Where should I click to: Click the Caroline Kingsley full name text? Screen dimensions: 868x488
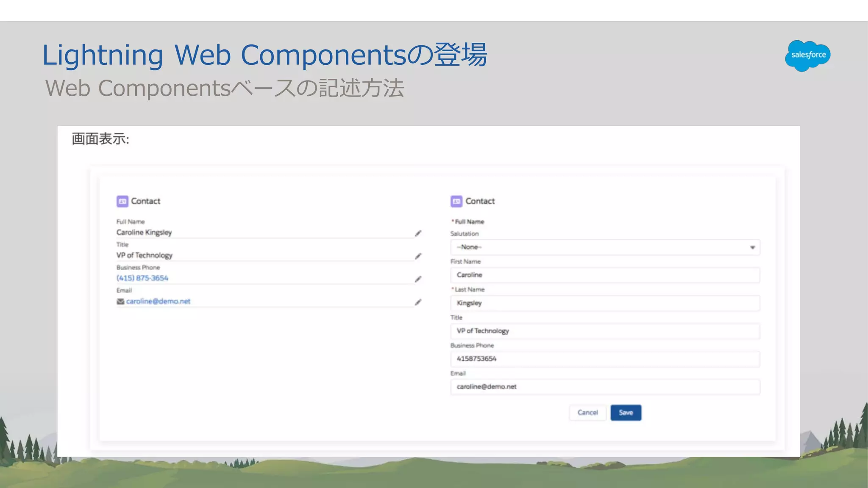[x=144, y=232]
